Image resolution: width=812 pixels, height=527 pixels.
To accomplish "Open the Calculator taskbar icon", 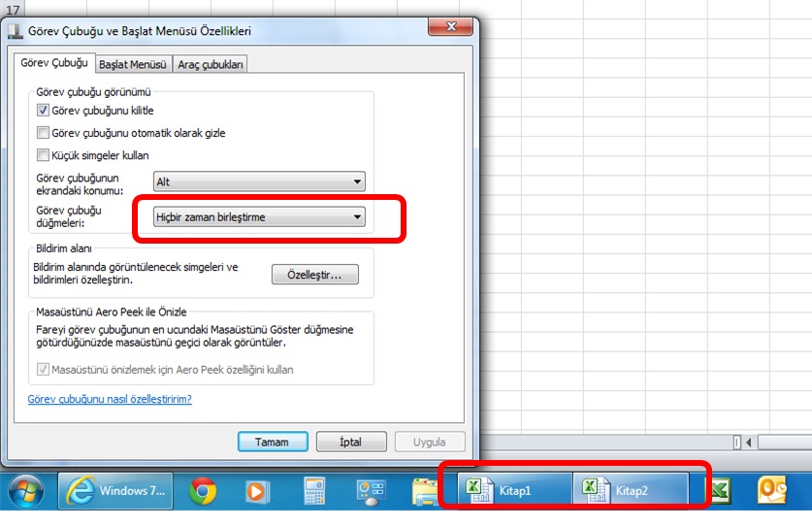I will 314,491.
